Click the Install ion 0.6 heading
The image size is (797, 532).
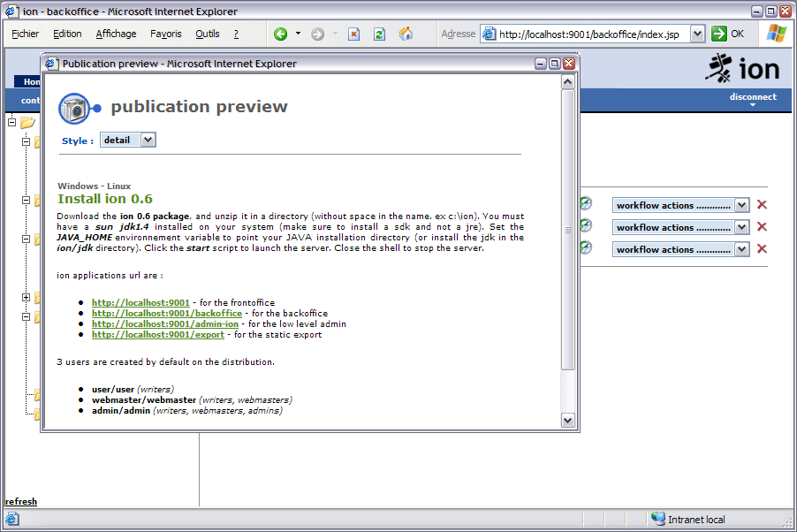pos(105,199)
